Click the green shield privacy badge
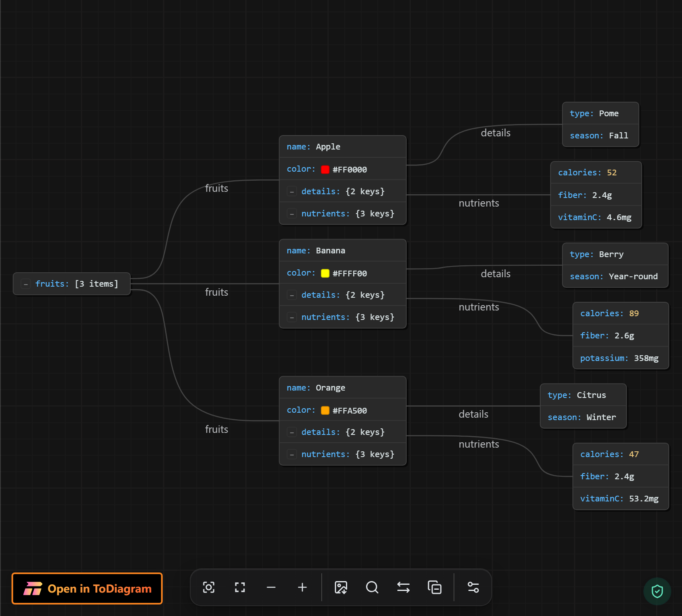 click(x=657, y=591)
